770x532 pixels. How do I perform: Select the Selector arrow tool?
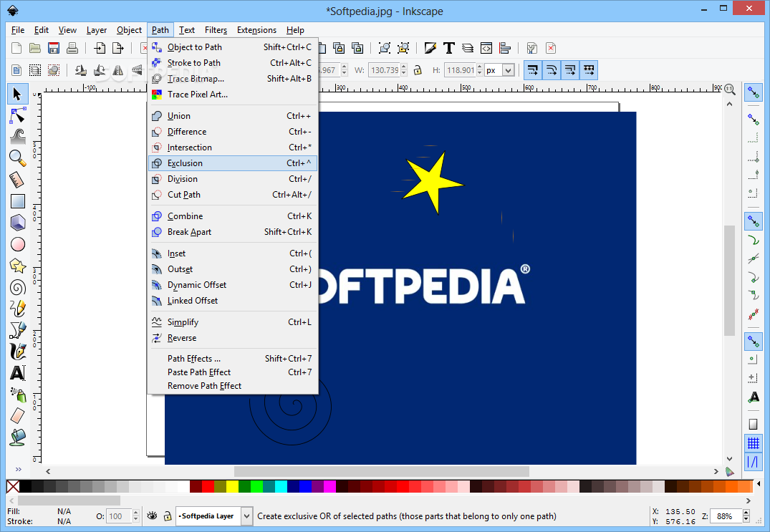[17, 95]
